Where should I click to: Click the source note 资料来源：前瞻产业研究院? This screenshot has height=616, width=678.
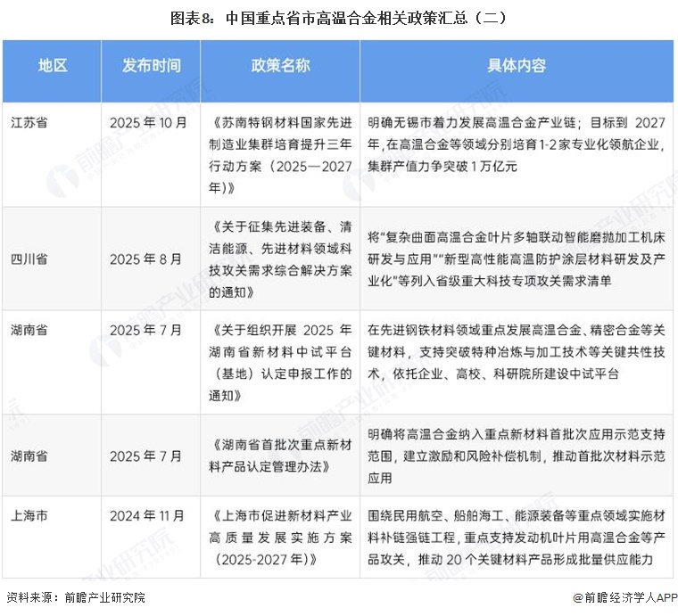tap(76, 597)
